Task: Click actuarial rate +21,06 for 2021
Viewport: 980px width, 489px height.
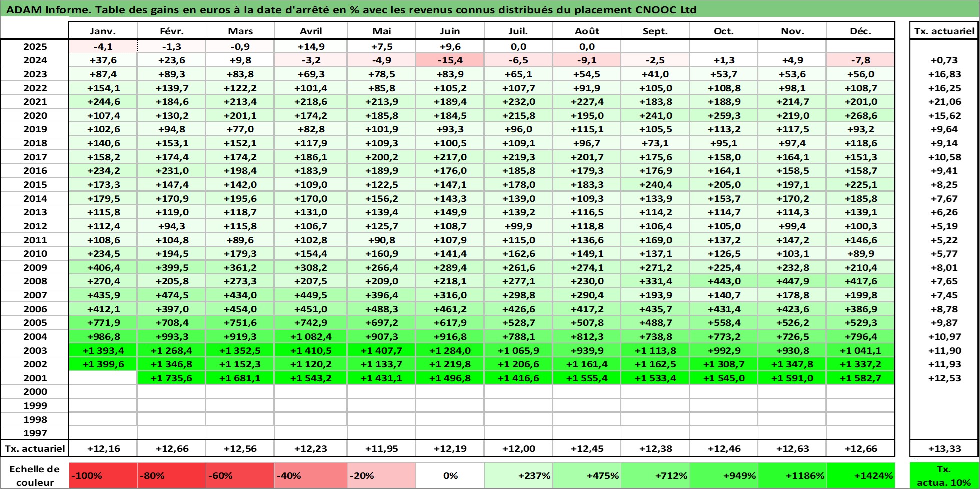Action: point(944,102)
